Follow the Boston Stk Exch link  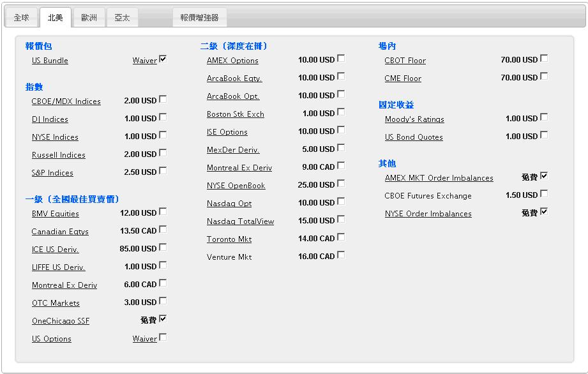click(x=236, y=114)
